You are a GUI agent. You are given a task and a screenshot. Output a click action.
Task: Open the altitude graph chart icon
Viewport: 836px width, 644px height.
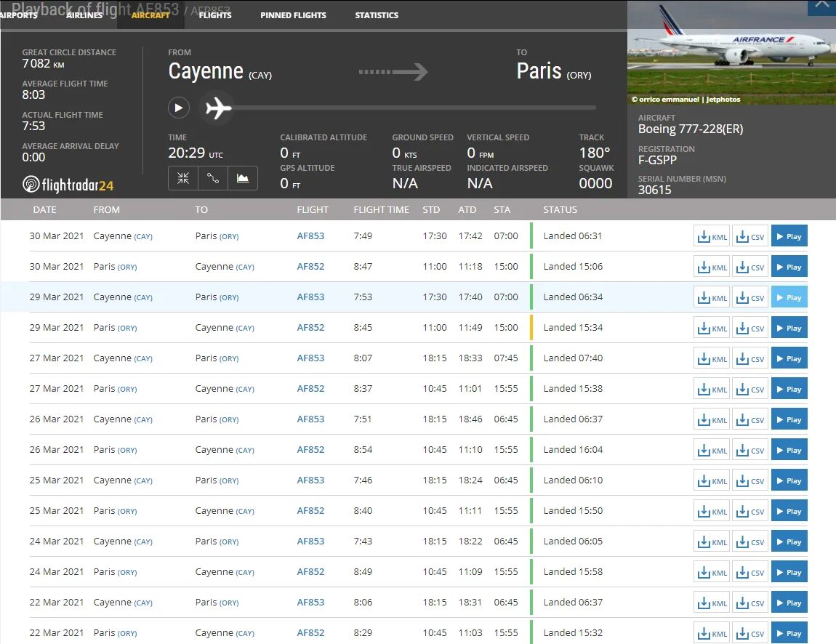(243, 178)
